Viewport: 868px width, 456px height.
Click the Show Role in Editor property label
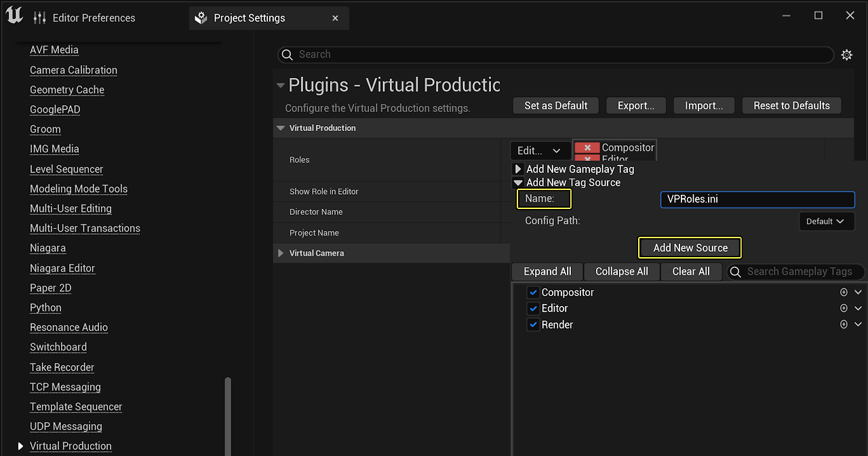click(323, 191)
